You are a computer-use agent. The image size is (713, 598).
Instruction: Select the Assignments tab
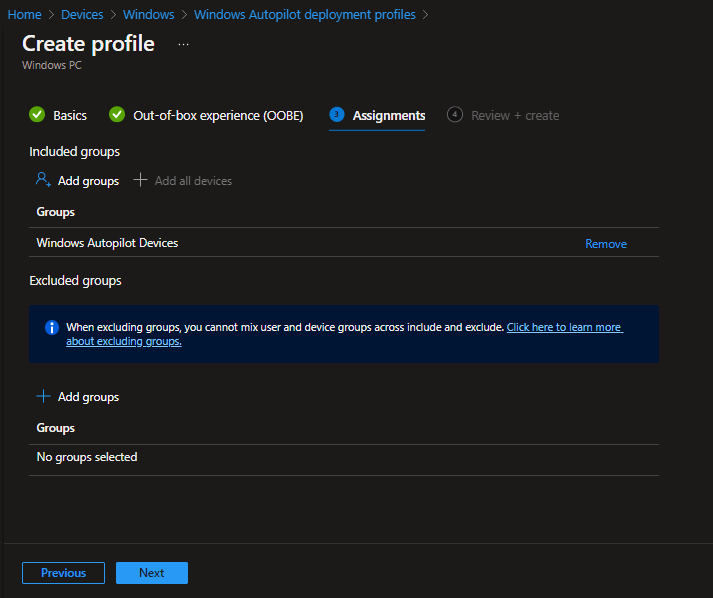pyautogui.click(x=389, y=116)
